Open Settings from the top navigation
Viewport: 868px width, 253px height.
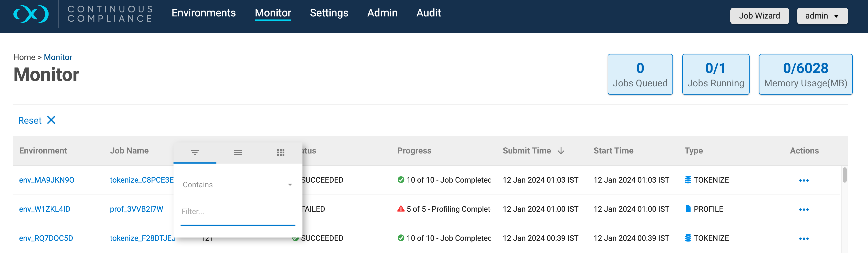point(329,13)
